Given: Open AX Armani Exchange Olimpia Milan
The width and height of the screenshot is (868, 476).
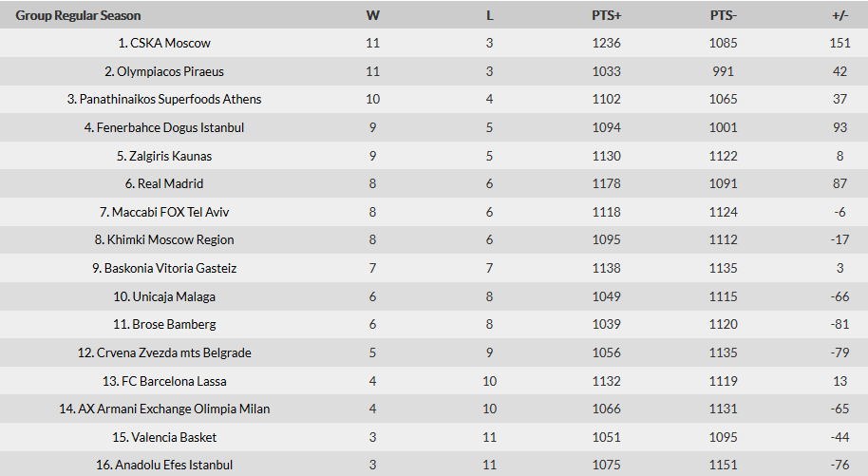Looking at the screenshot, I should point(164,409).
